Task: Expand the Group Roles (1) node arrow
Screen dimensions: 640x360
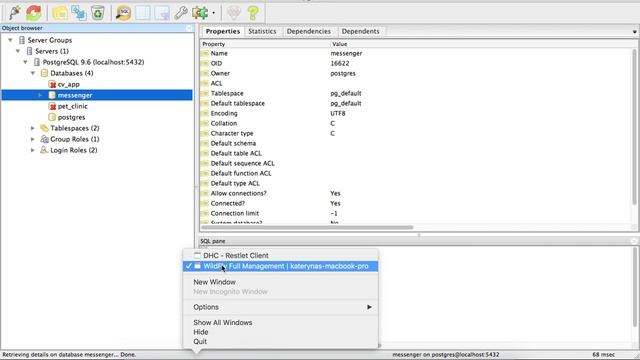Action: [x=33, y=139]
